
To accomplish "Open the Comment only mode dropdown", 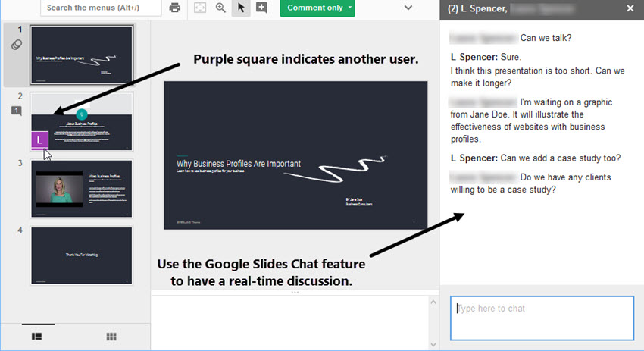I will click(317, 8).
